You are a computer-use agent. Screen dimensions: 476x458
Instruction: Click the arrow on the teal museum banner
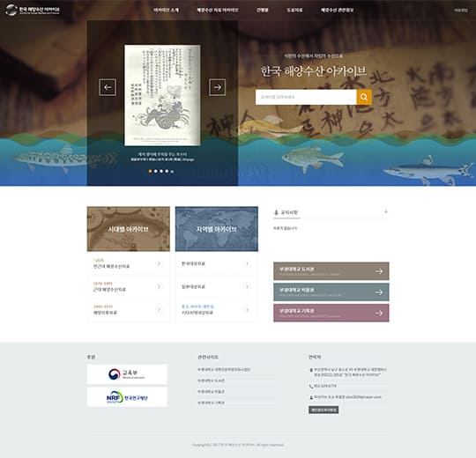point(379,292)
